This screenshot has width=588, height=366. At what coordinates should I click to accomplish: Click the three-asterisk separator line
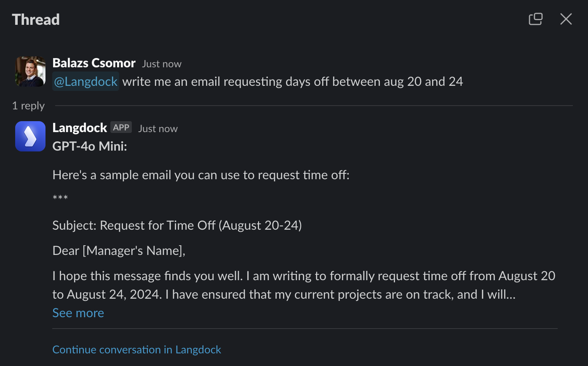pos(60,198)
